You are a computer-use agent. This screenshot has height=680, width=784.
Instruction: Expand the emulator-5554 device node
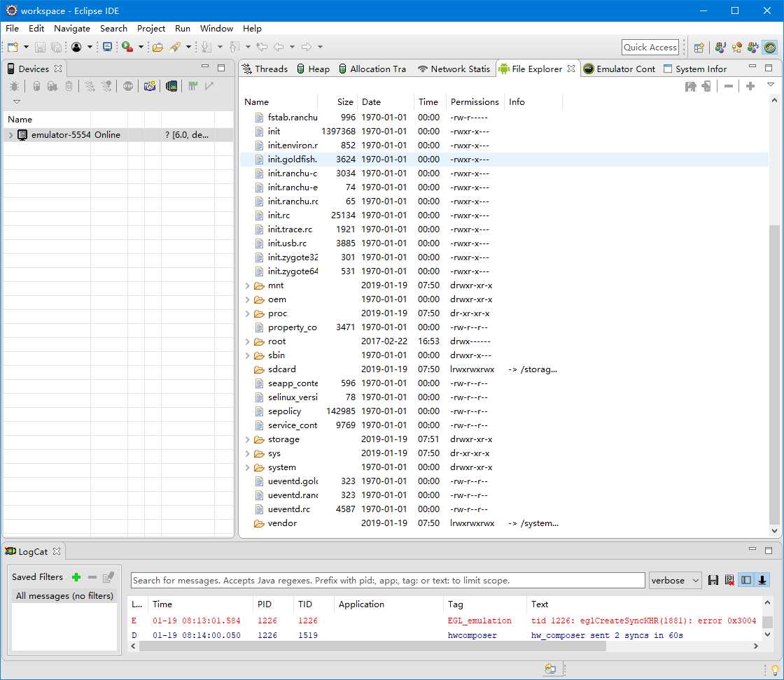[x=10, y=135]
